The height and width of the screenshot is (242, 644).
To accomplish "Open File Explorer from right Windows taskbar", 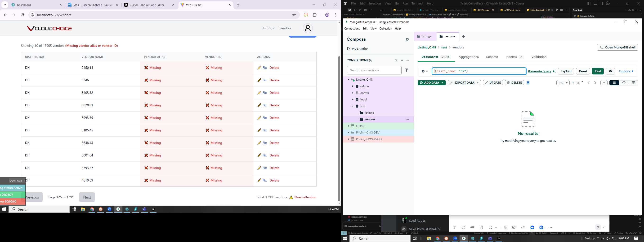I will (x=429, y=238).
